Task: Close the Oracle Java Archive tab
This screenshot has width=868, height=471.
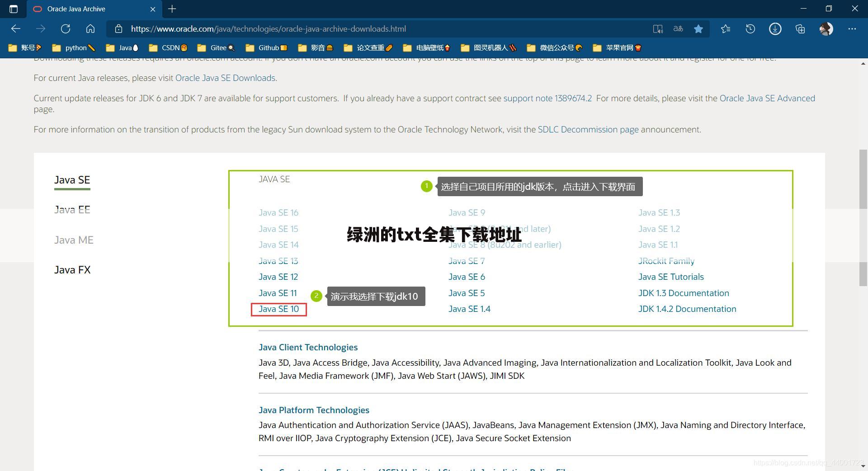Action: 153,9
